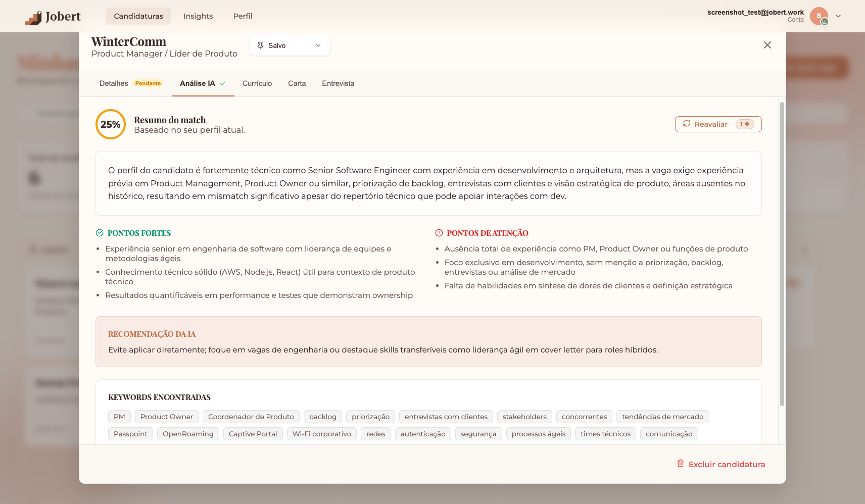The image size is (865, 504).
Task: Click the entrevistas com clientes keyword
Action: 446,417
